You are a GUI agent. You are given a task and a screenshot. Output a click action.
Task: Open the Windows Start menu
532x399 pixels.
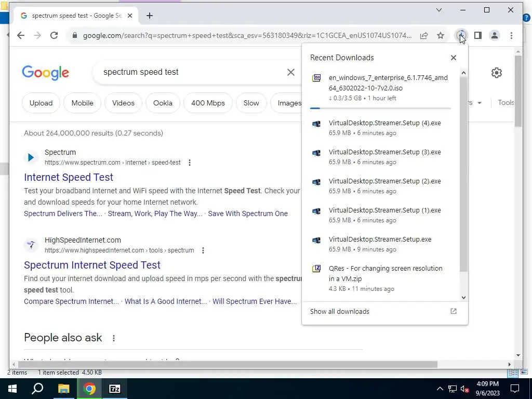pos(12,389)
